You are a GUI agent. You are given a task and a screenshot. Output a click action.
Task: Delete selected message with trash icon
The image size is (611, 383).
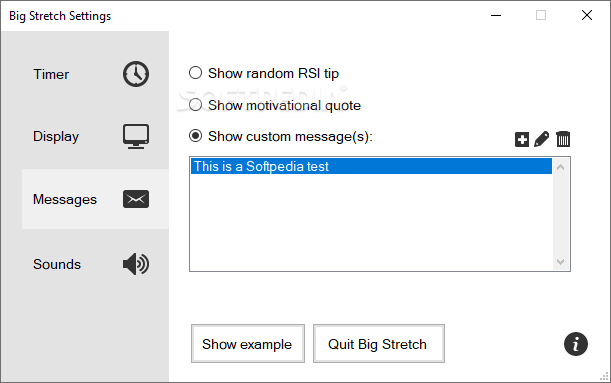563,139
